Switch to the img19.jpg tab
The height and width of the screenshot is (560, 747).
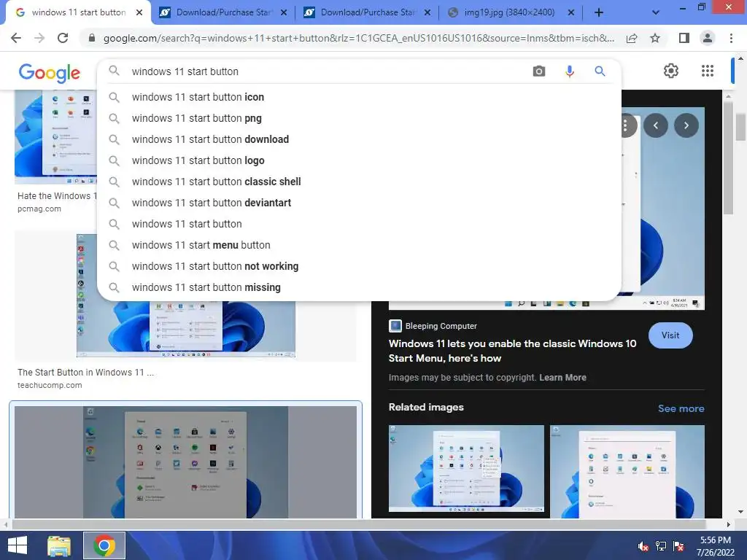coord(510,12)
